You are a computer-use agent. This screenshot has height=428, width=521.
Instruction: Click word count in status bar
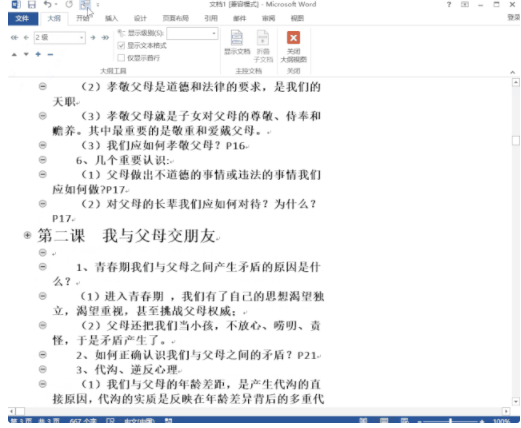(83, 422)
